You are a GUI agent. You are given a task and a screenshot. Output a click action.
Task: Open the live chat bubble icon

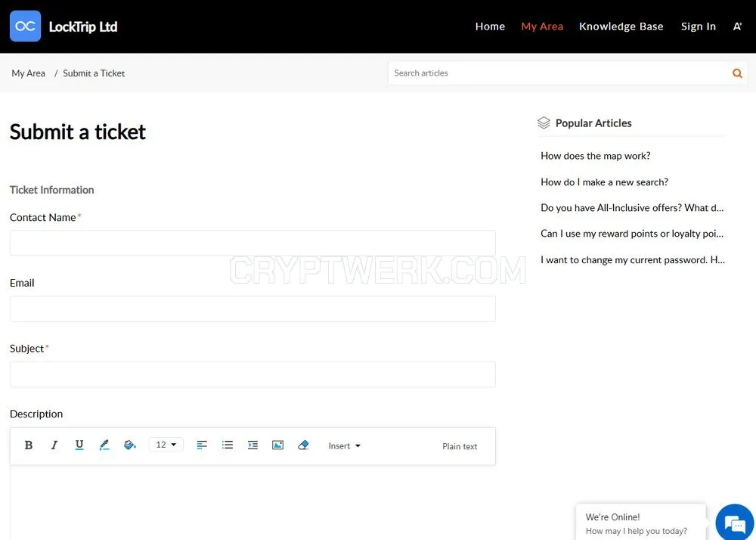(x=734, y=523)
